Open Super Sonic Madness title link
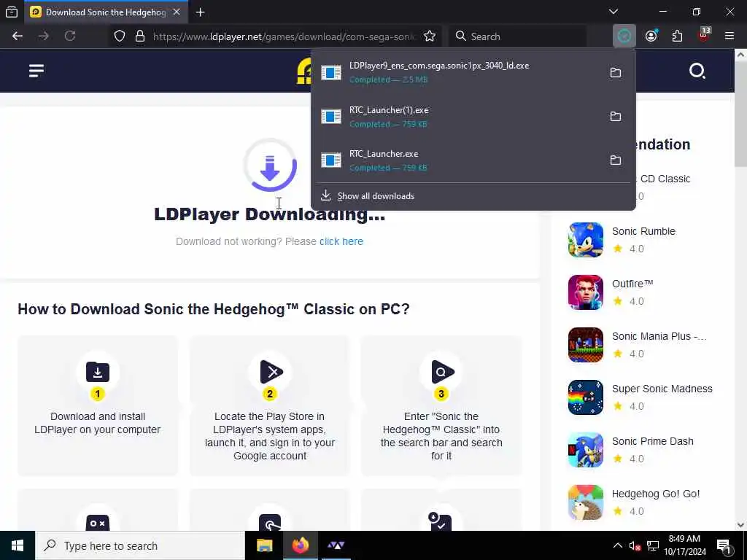This screenshot has width=747, height=560. coord(662,389)
